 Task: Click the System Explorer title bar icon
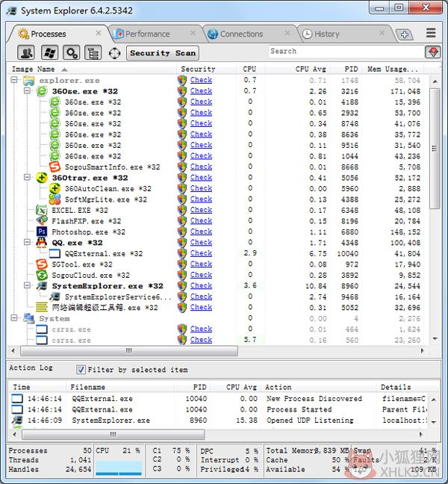tap(12, 10)
